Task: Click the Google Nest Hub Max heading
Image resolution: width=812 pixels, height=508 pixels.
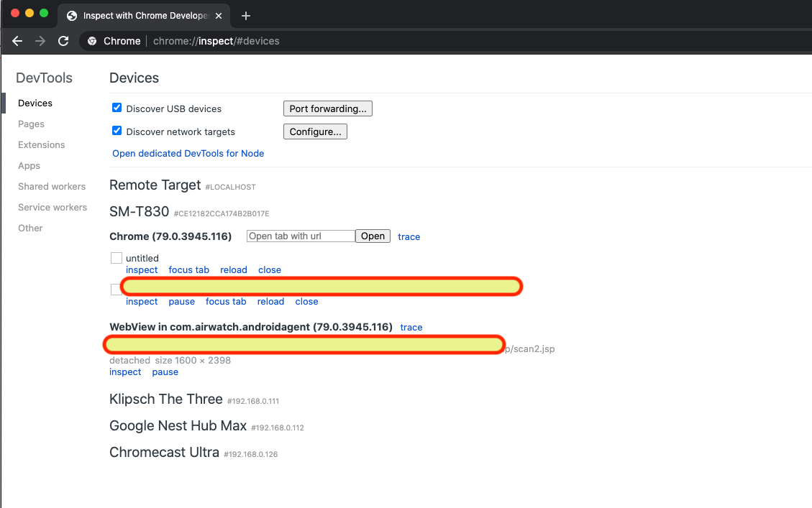Action: coord(178,425)
